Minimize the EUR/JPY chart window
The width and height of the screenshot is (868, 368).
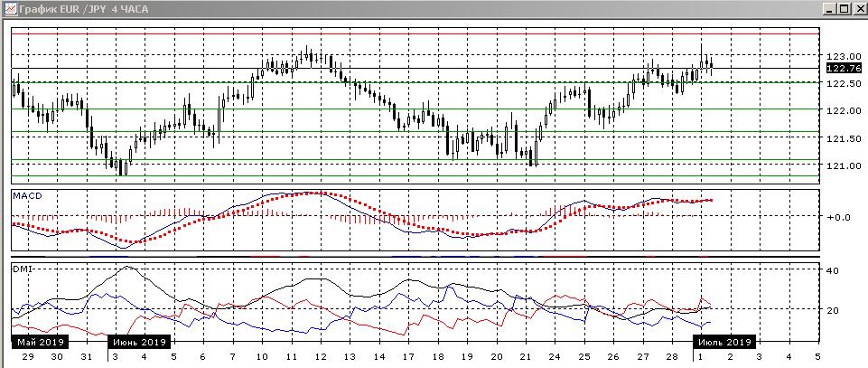(829, 8)
